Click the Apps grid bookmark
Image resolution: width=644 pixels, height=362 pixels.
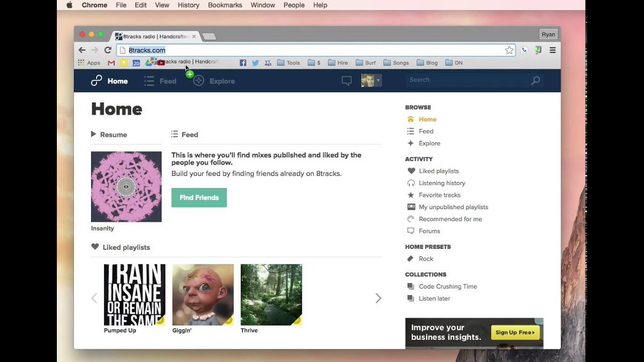89,63
